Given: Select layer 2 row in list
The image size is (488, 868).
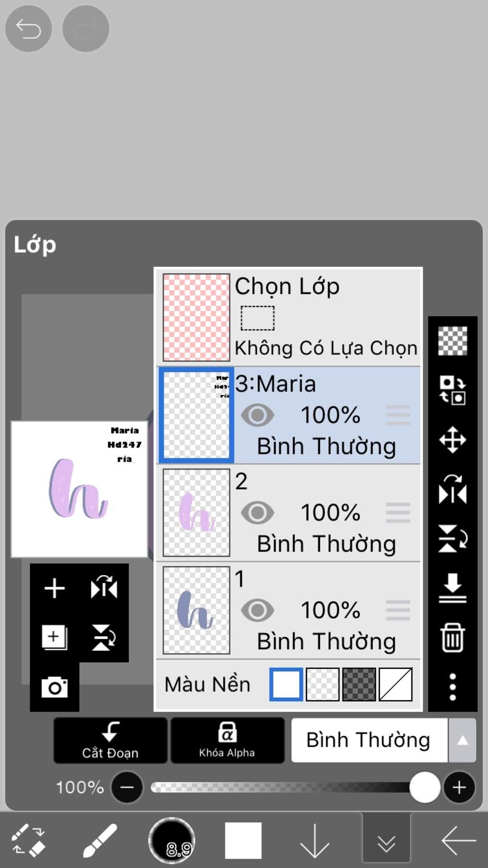Looking at the screenshot, I should click(289, 513).
